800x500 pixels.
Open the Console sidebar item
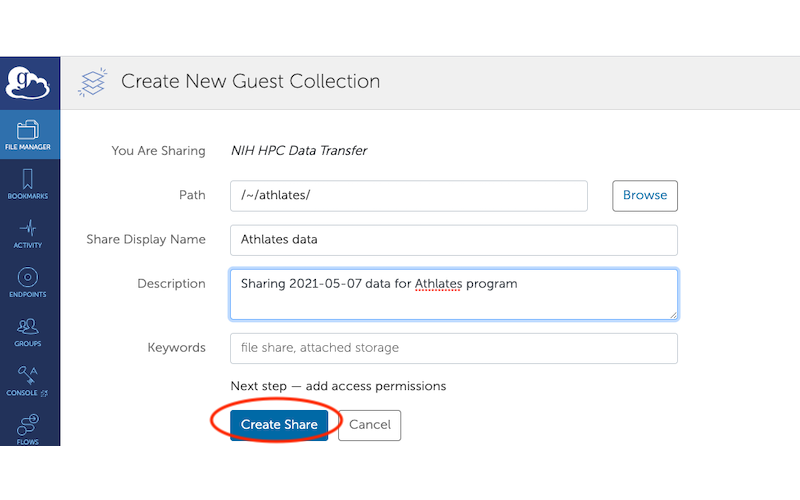point(28,380)
